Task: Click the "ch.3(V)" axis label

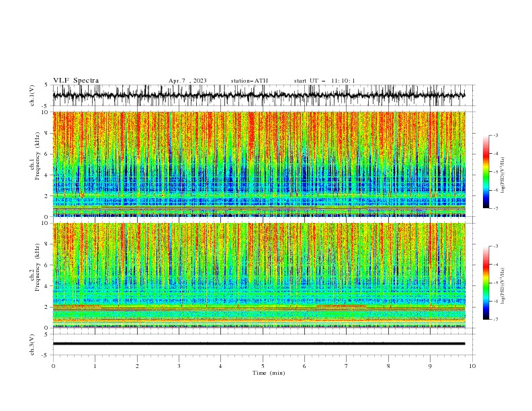Action: (x=32, y=345)
